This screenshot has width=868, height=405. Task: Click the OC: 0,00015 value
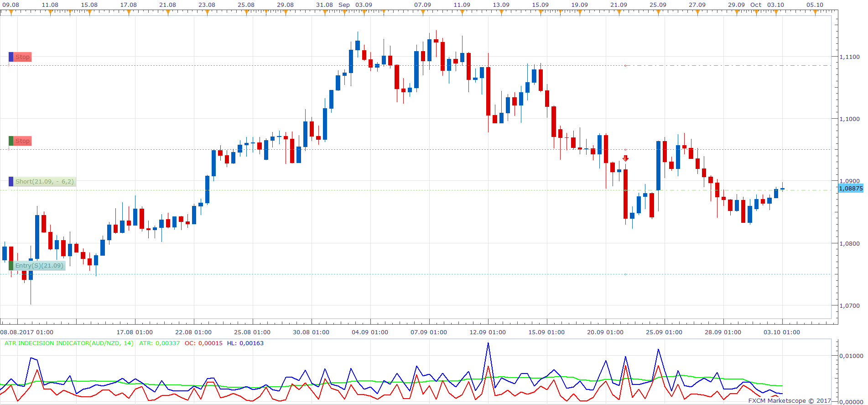click(x=203, y=343)
